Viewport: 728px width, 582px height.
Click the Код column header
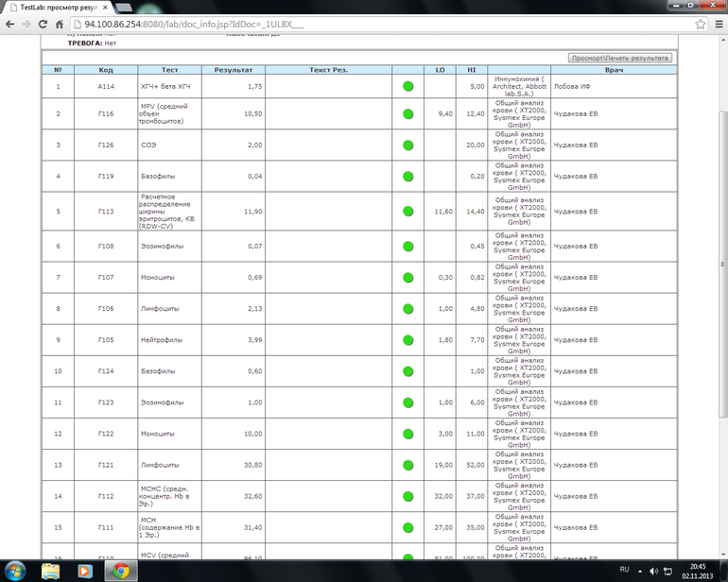pyautogui.click(x=106, y=70)
